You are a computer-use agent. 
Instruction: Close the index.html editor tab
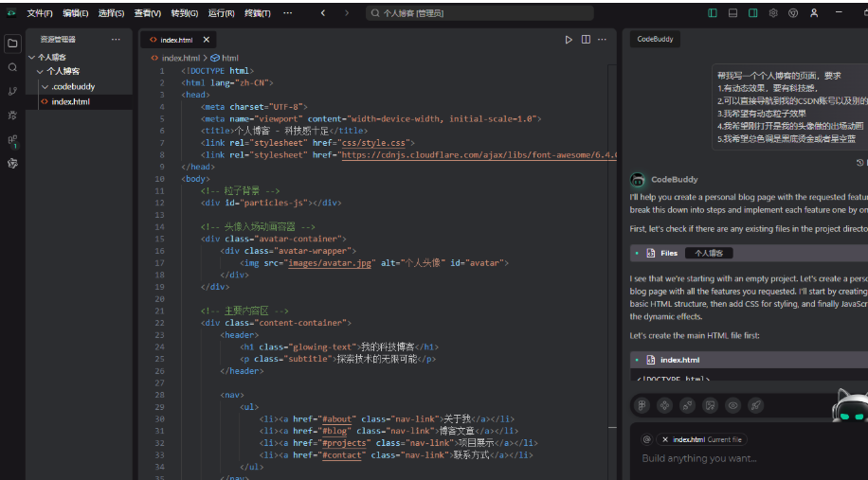tap(207, 40)
